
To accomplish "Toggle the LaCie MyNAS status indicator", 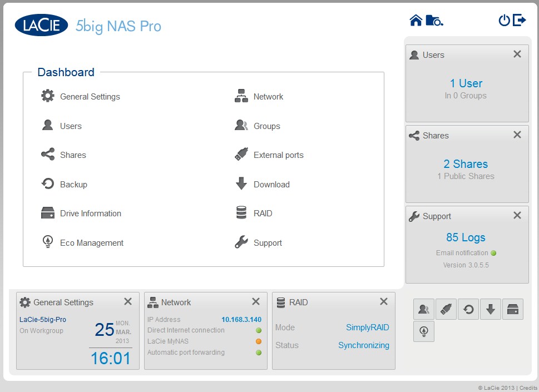I will tap(258, 341).
